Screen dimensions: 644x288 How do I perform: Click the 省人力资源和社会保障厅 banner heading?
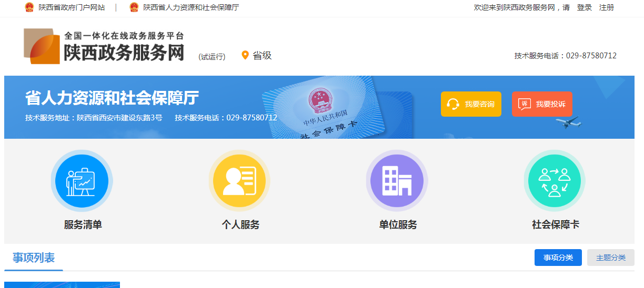112,98
